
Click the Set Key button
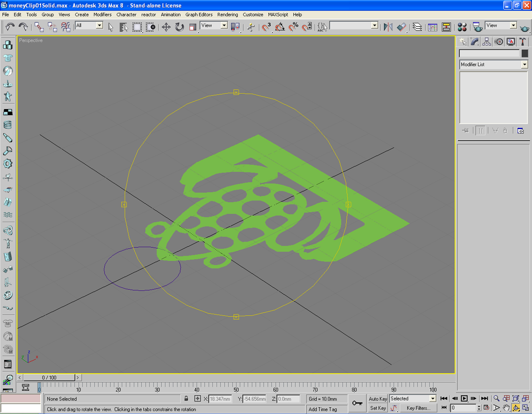tap(378, 408)
